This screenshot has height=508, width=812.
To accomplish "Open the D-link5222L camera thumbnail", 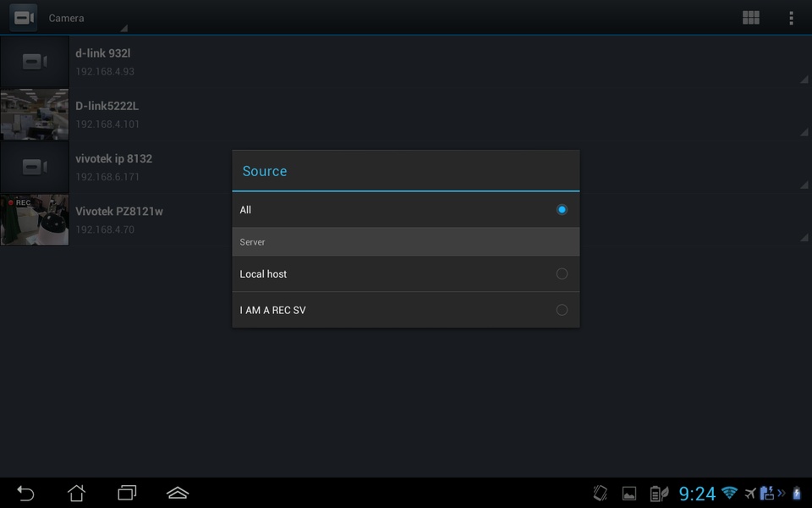I will (35, 114).
